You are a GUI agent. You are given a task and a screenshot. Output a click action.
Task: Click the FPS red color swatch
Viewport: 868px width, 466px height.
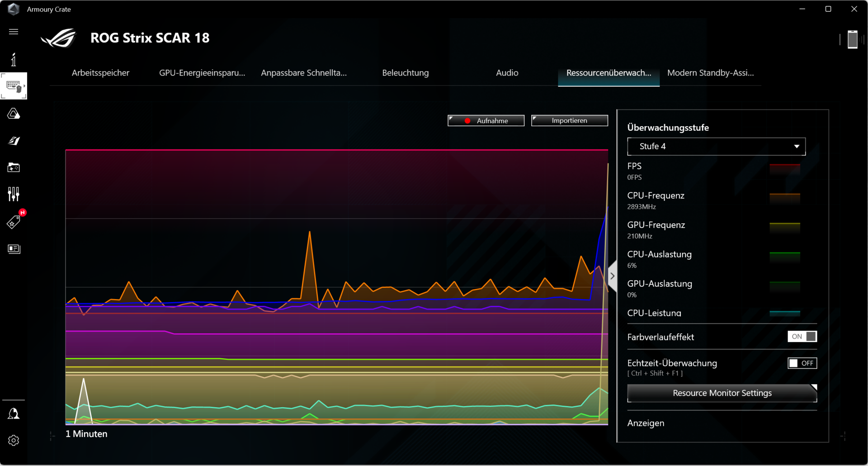click(785, 169)
